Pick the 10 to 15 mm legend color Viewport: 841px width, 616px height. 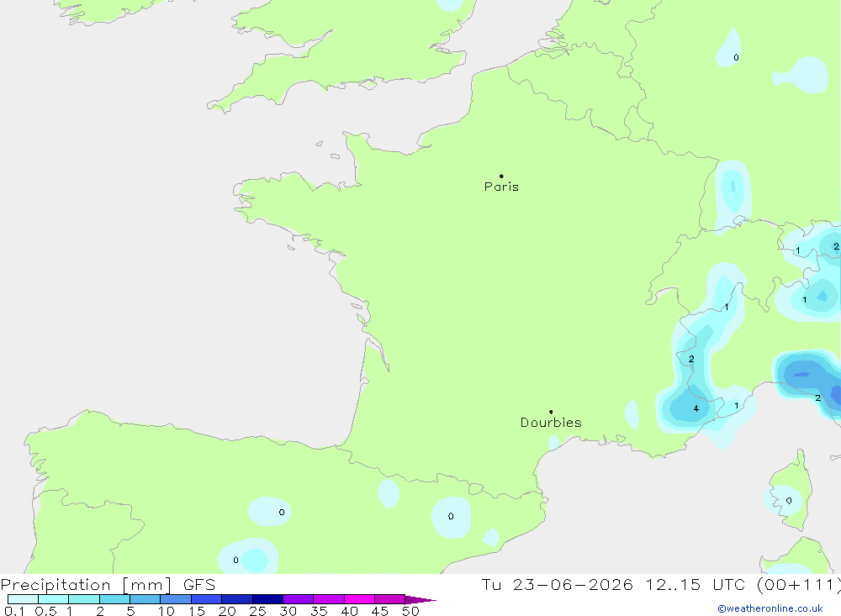pyautogui.click(x=176, y=599)
